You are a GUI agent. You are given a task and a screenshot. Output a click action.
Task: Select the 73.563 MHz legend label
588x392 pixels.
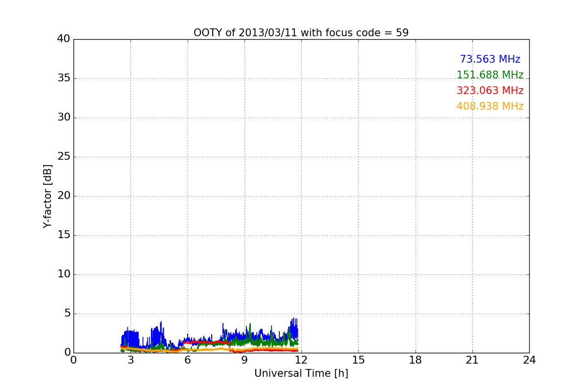(490, 59)
